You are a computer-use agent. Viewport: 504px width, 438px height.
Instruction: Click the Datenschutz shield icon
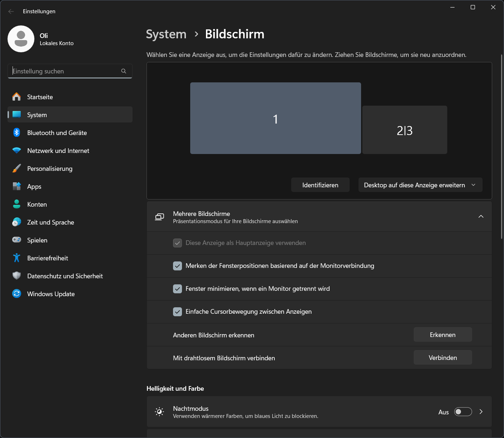[x=16, y=276]
